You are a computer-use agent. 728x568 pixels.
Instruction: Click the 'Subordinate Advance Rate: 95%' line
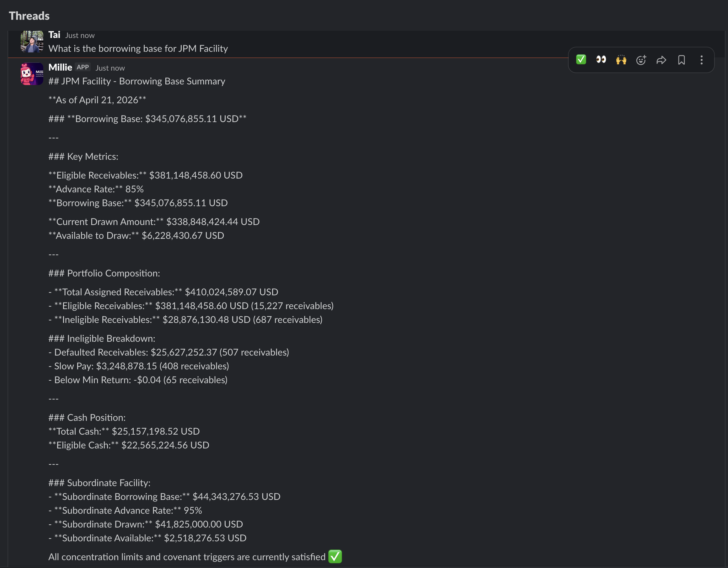point(125,511)
